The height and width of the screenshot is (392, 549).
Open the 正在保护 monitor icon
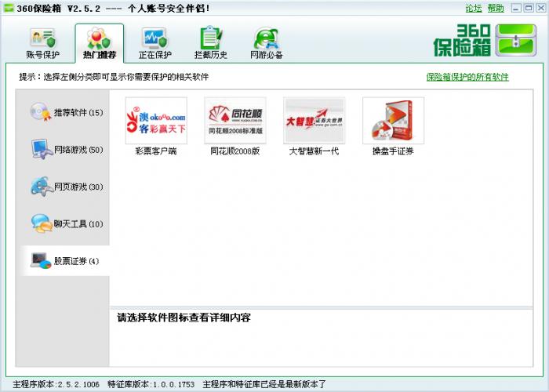(x=155, y=38)
